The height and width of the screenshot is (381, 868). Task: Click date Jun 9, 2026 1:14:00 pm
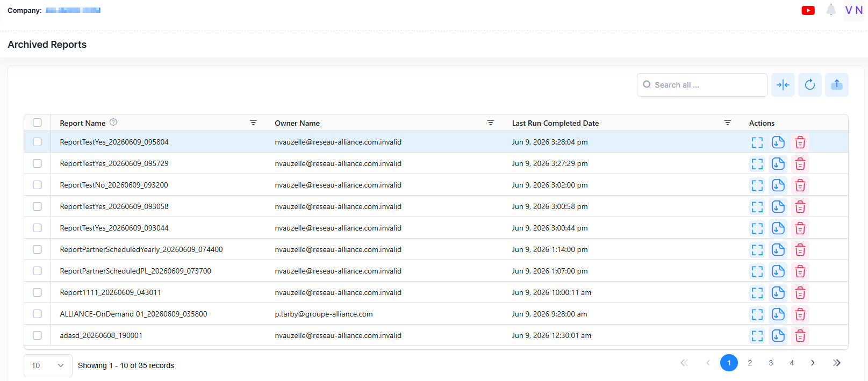click(550, 249)
